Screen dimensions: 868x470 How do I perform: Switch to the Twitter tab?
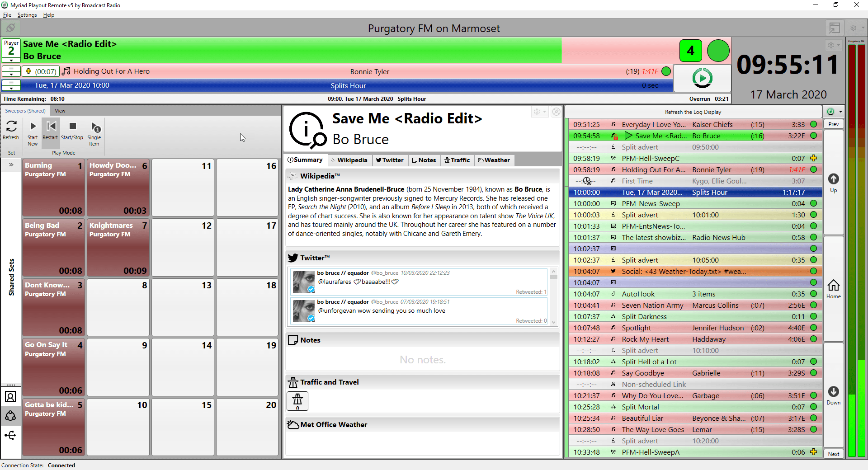tap(390, 160)
